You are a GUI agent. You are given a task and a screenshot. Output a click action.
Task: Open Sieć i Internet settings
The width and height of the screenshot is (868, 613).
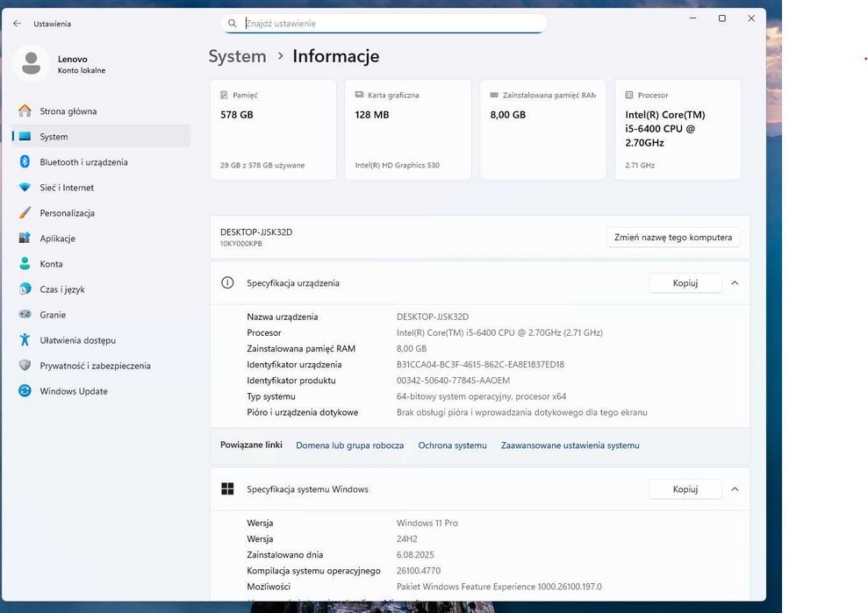101,188
